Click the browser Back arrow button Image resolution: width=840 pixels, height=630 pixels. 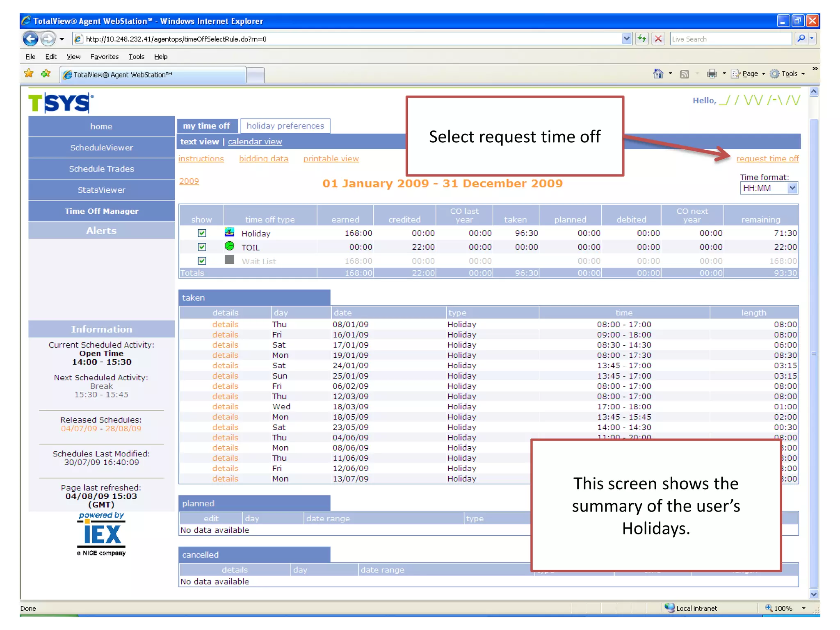coord(30,39)
